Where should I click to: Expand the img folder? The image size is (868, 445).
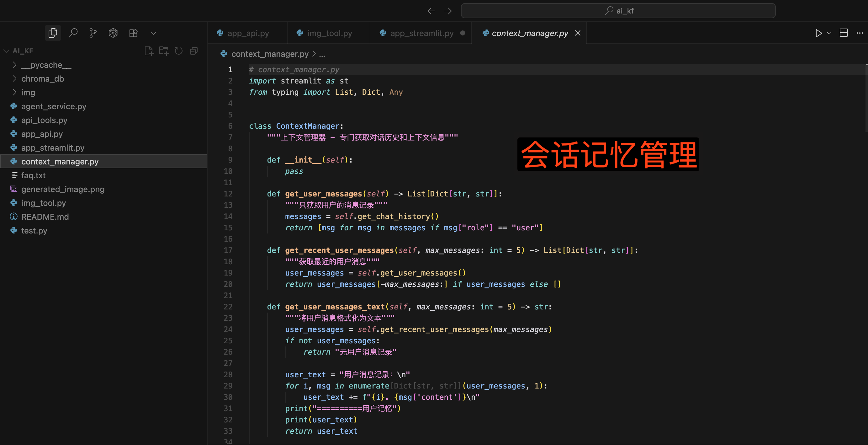tap(28, 92)
